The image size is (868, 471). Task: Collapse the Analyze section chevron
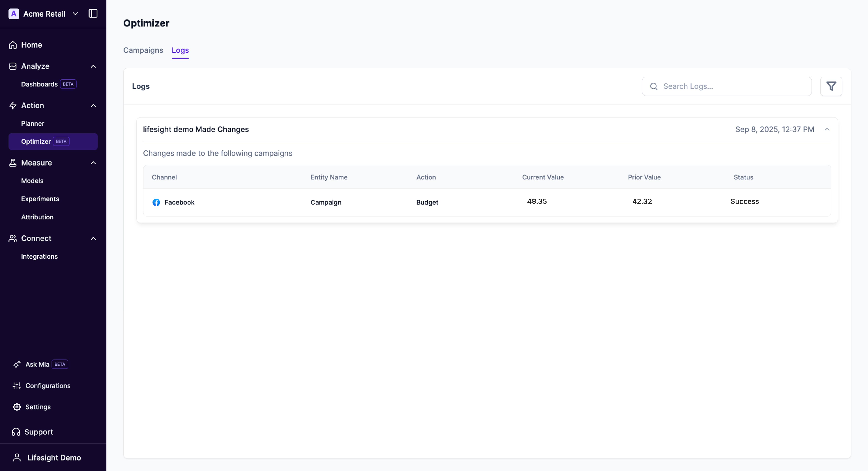click(93, 66)
